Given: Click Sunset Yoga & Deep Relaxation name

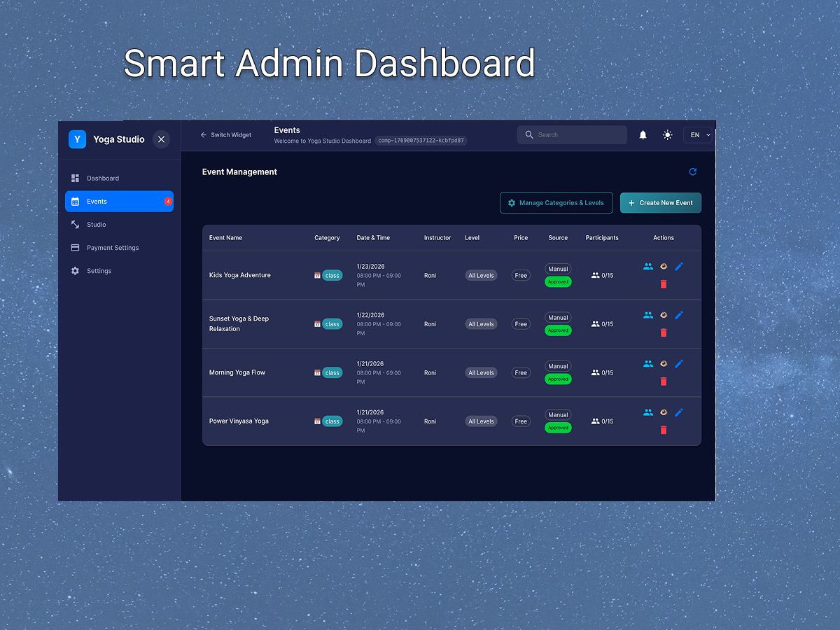Looking at the screenshot, I should pyautogui.click(x=239, y=324).
